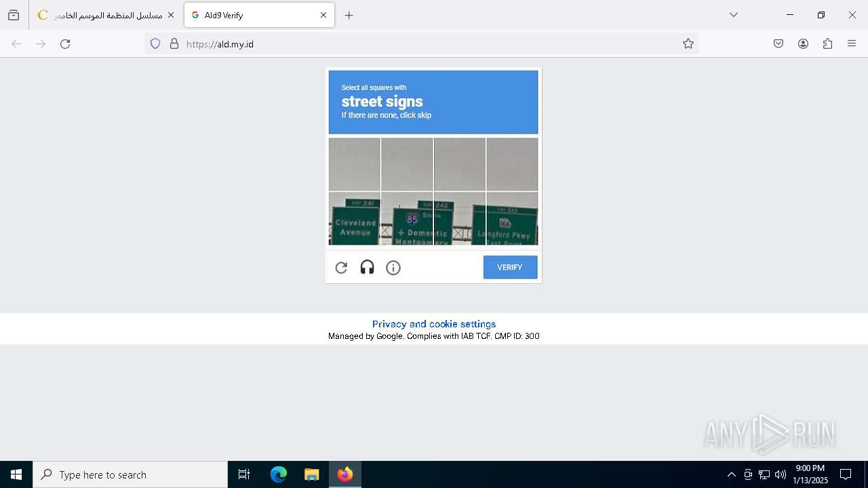The width and height of the screenshot is (868, 488).
Task: Select the Langford Pkwy sign tile
Action: [512, 218]
